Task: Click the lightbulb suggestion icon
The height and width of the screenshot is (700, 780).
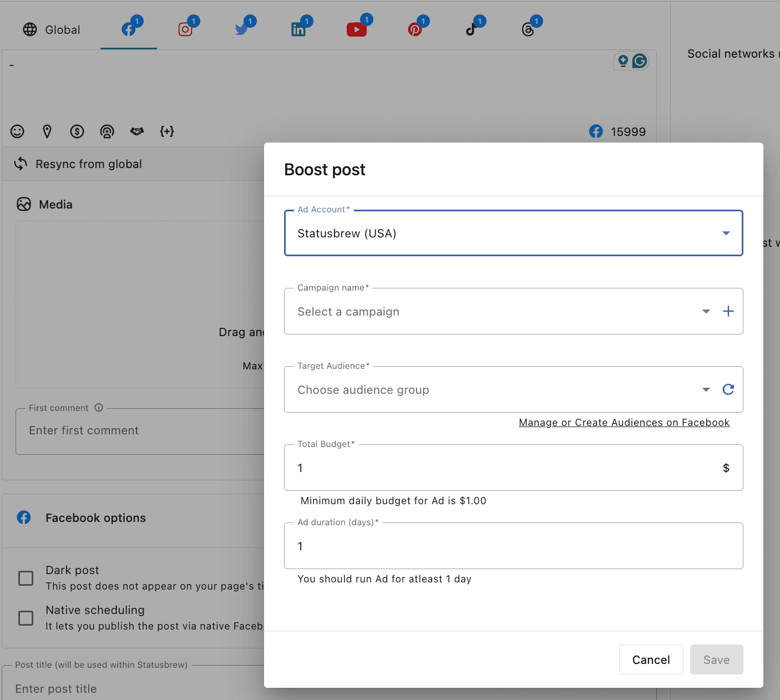Action: coord(623,61)
